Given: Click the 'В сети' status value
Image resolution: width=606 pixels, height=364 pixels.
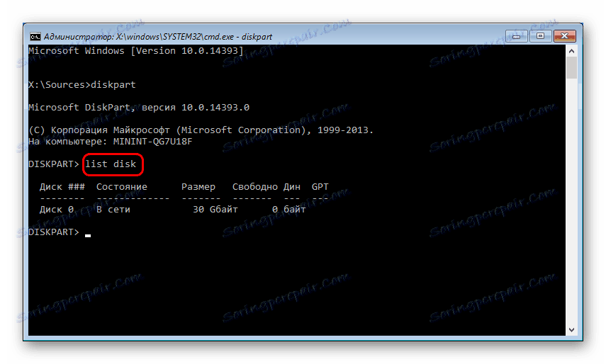Looking at the screenshot, I should point(113,210).
